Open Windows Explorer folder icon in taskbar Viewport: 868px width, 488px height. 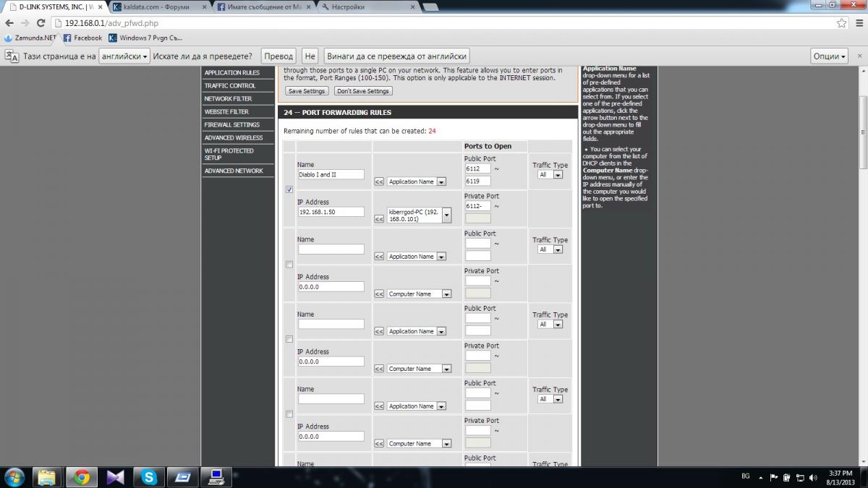(x=46, y=477)
